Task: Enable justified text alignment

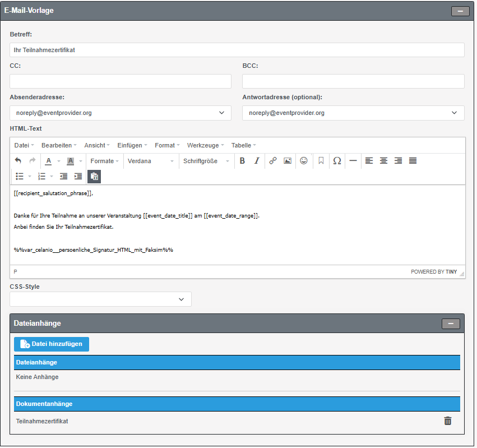Action: point(413,161)
